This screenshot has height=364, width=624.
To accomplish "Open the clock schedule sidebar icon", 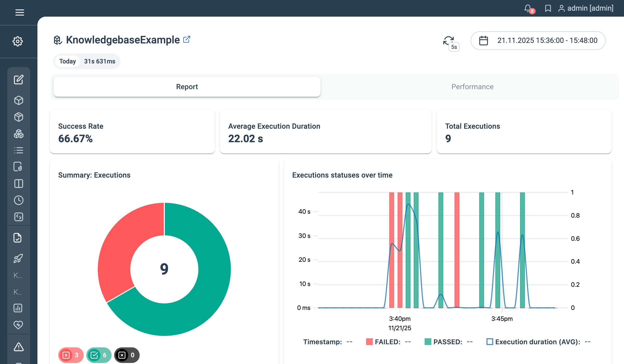I will [x=18, y=200].
